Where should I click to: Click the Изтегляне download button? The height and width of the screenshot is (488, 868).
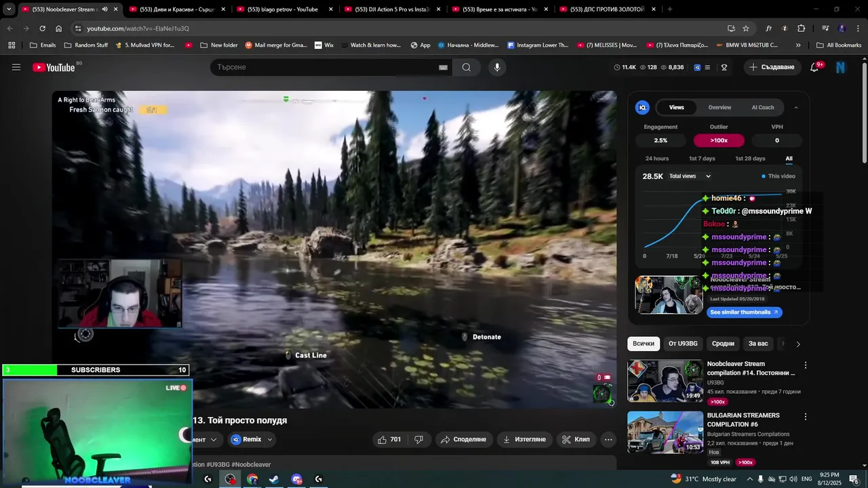525,439
